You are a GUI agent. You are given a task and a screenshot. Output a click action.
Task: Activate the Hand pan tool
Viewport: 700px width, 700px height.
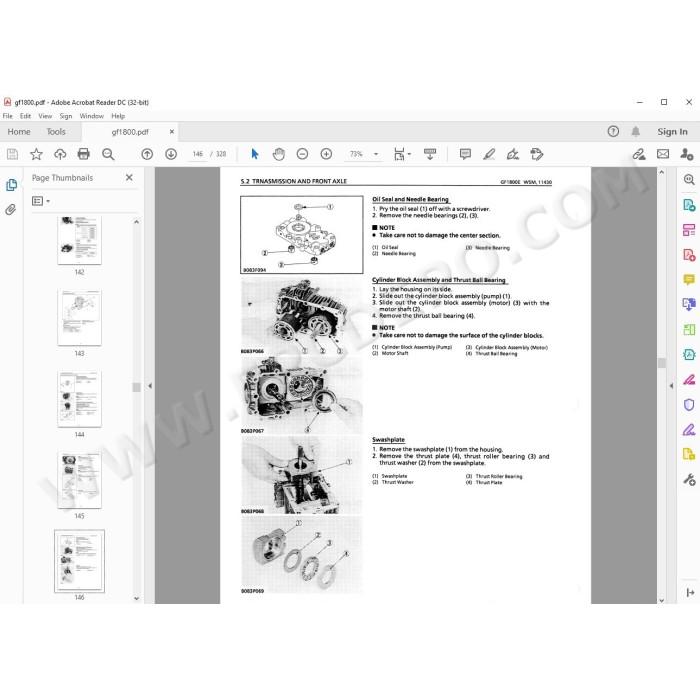(x=279, y=154)
